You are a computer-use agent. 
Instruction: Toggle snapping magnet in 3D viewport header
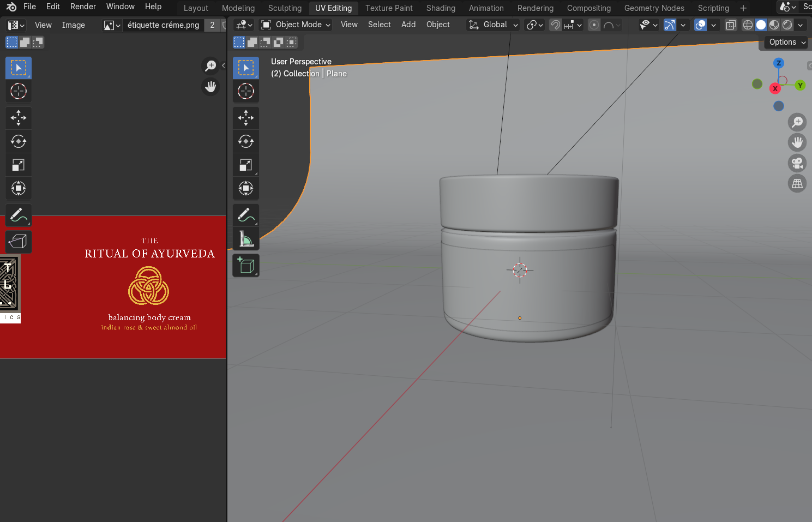(555, 25)
